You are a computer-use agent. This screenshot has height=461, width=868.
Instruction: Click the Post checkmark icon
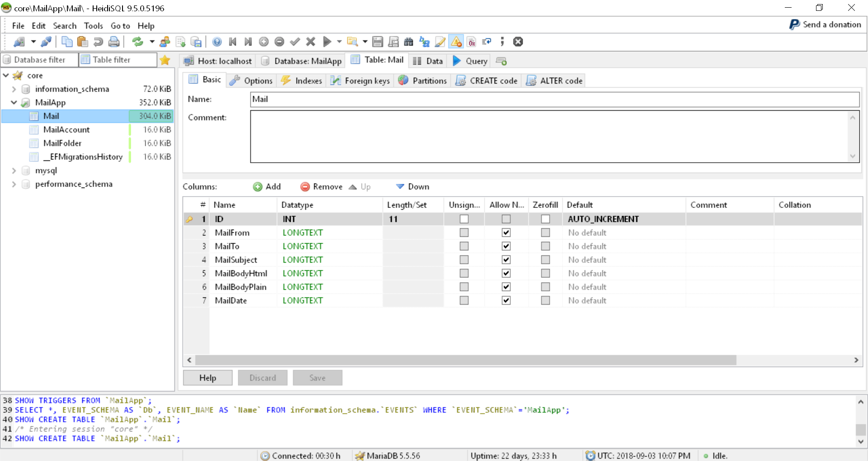pyautogui.click(x=295, y=42)
